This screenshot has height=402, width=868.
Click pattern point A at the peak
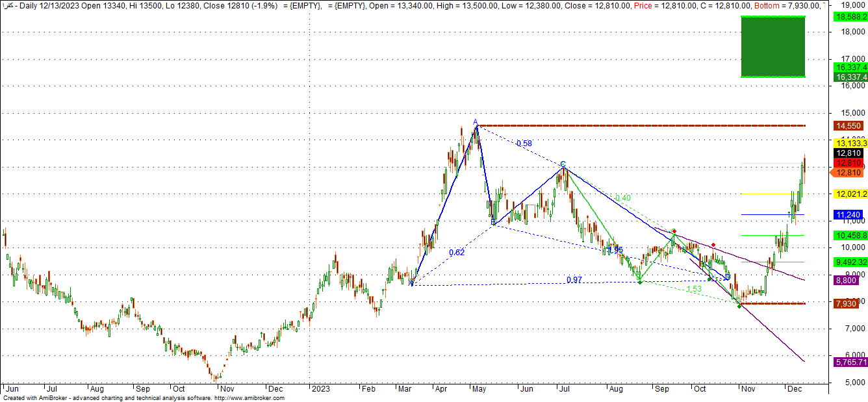coord(476,122)
